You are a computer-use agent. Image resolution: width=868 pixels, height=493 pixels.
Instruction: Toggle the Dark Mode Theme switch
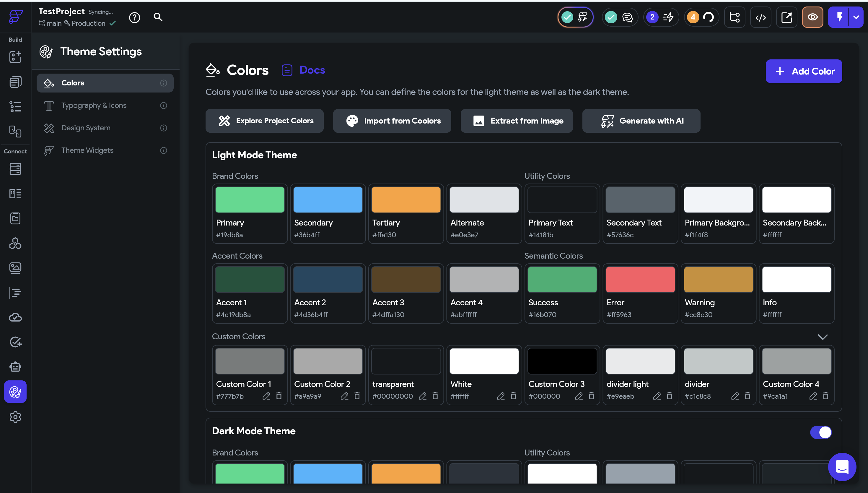click(821, 432)
